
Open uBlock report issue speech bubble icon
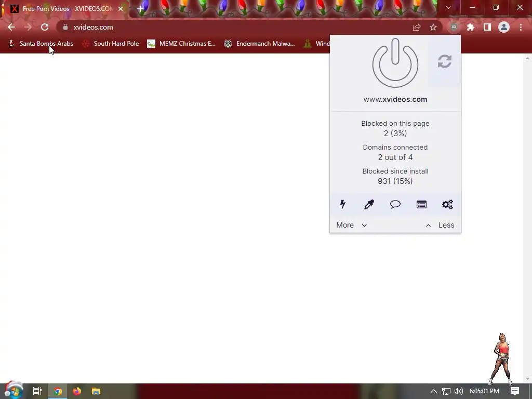[x=395, y=204]
